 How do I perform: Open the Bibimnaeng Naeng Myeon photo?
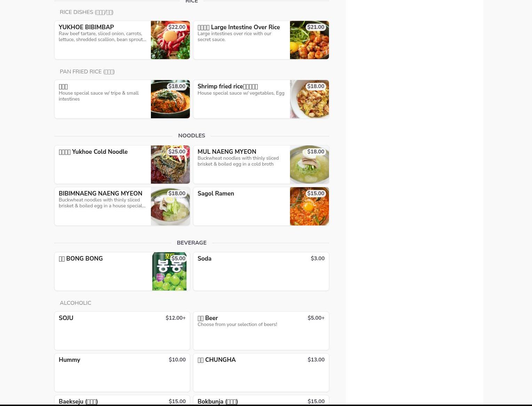click(x=170, y=206)
